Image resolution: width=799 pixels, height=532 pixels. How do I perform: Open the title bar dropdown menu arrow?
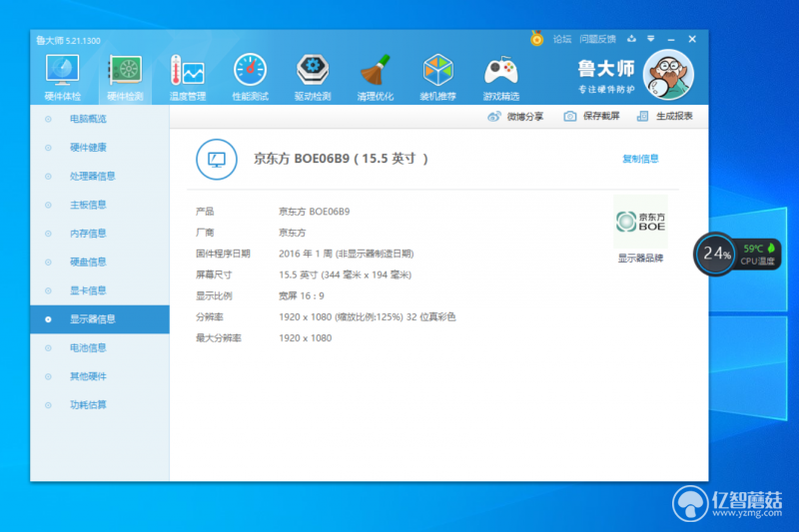(651, 39)
